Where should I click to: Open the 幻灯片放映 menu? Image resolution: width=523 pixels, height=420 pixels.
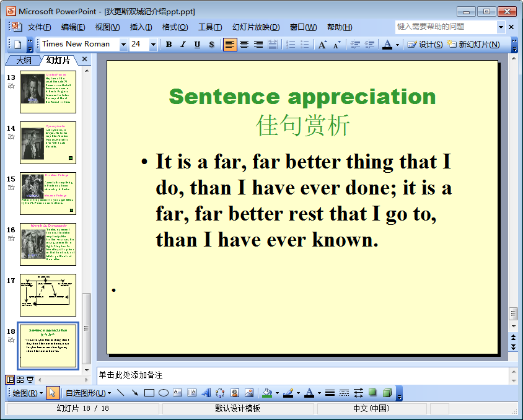256,27
